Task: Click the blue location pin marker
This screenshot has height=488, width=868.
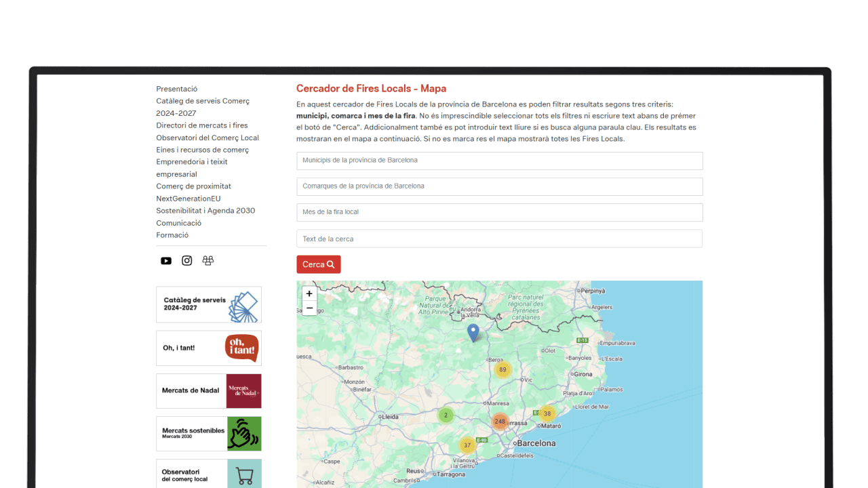Action: coord(473,332)
